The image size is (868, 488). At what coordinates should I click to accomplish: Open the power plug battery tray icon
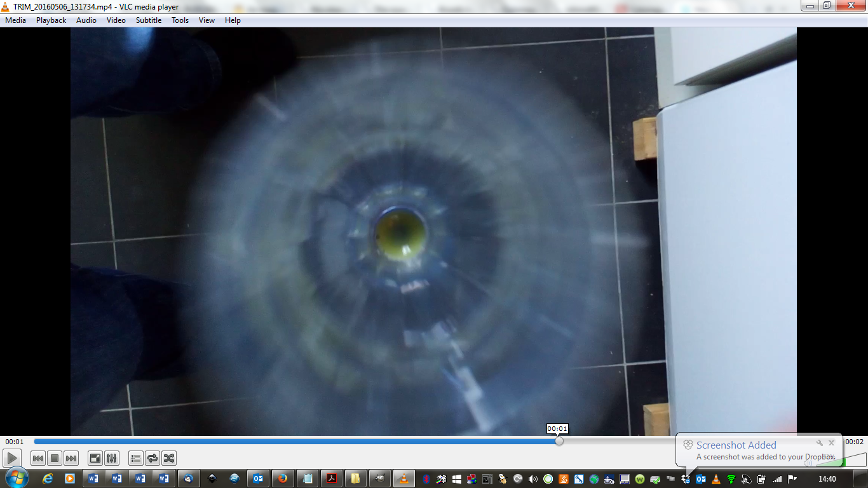pos(761,479)
